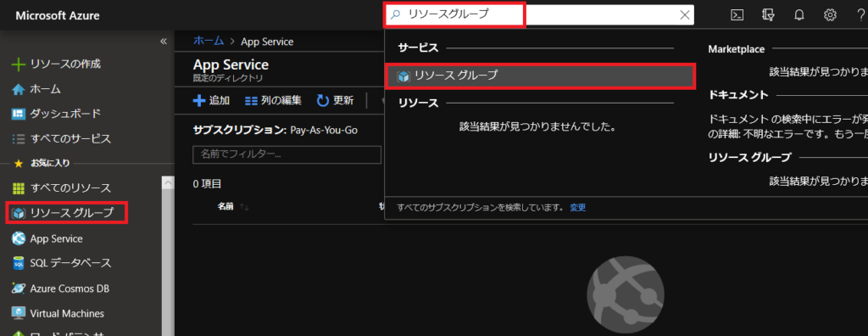868x336 pixels.
Task: Click the ドキュメント heading in the search results
Action: [x=738, y=95]
